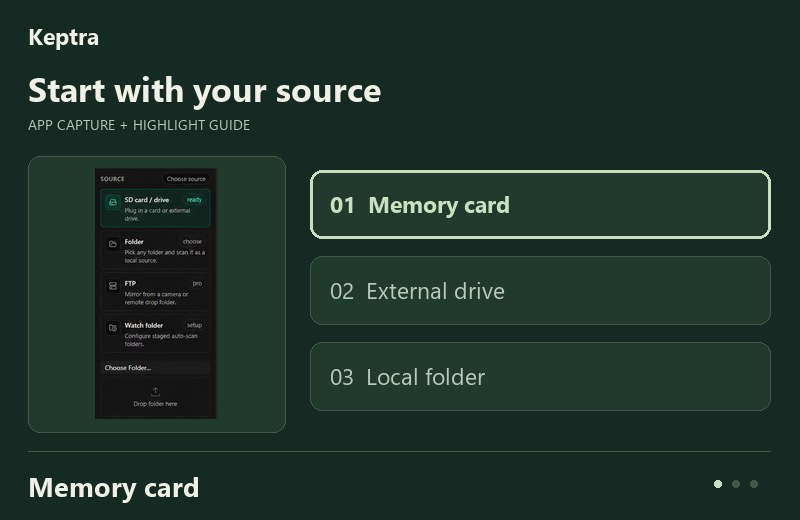Click the bottom Memory card heading
800x520 pixels.
click(x=114, y=487)
